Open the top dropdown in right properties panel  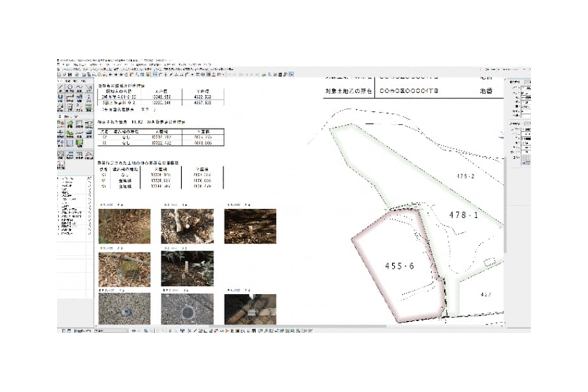pos(526,88)
